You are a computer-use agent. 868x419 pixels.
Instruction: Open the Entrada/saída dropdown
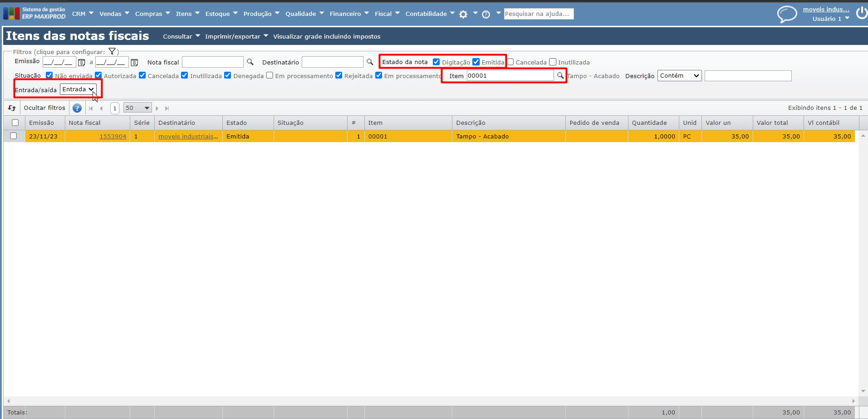coord(78,89)
